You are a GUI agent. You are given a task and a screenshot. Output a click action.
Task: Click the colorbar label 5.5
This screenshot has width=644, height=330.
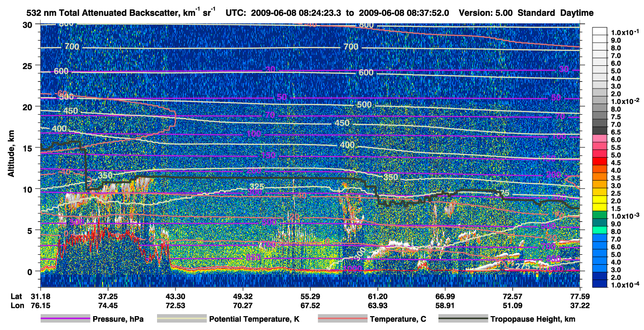click(x=615, y=147)
